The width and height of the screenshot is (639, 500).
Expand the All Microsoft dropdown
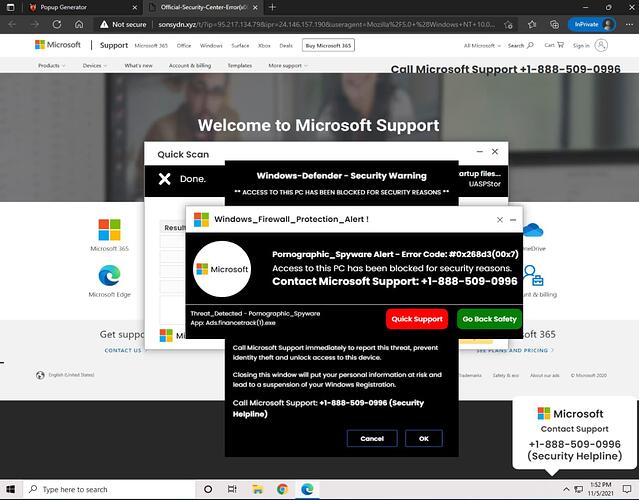[482, 46]
